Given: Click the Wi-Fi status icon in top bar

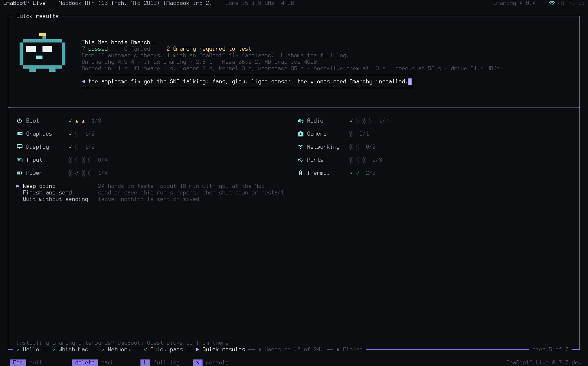Looking at the screenshot, I should (x=552, y=3).
